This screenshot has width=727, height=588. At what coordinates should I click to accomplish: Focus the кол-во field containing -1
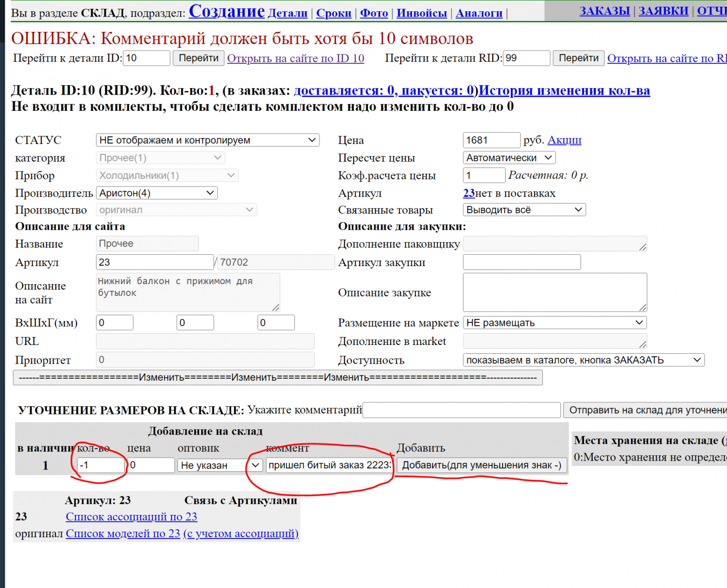click(x=101, y=465)
